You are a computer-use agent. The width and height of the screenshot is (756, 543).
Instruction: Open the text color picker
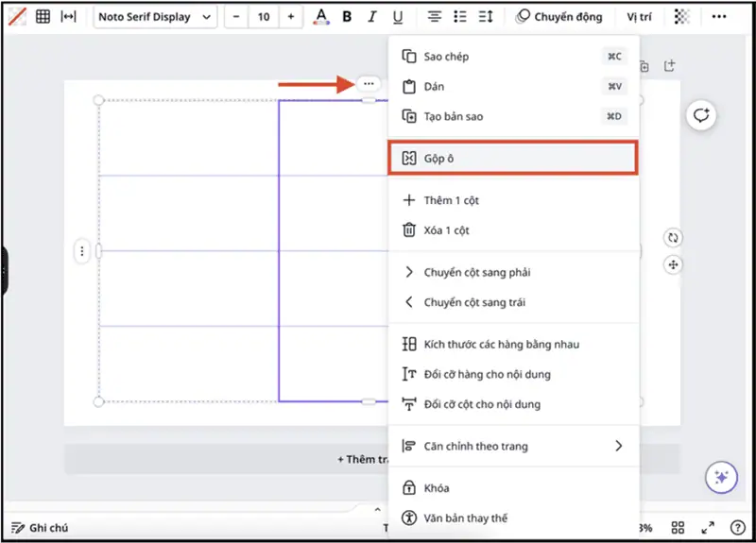click(x=321, y=17)
